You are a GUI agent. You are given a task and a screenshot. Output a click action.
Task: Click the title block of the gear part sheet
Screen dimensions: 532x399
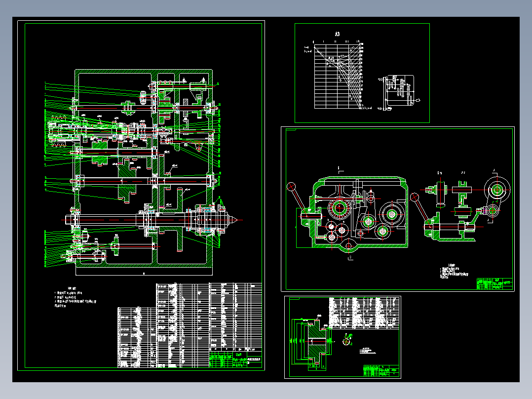(381, 371)
